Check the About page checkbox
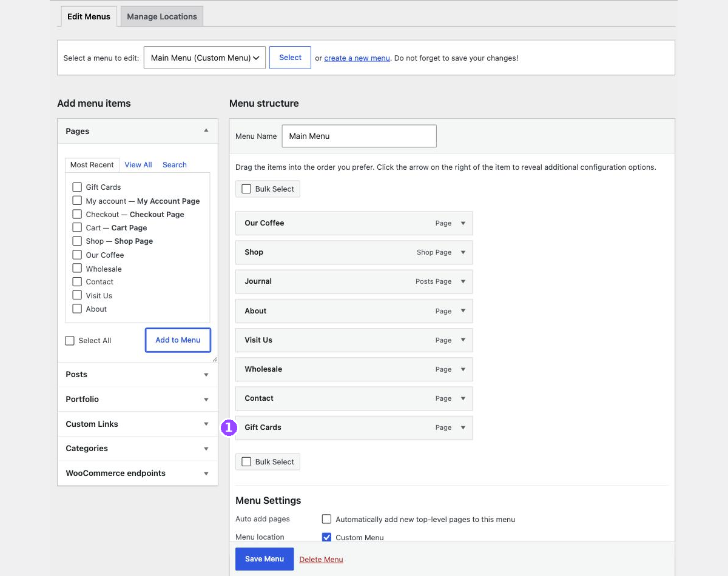The width and height of the screenshot is (728, 576). click(x=77, y=309)
